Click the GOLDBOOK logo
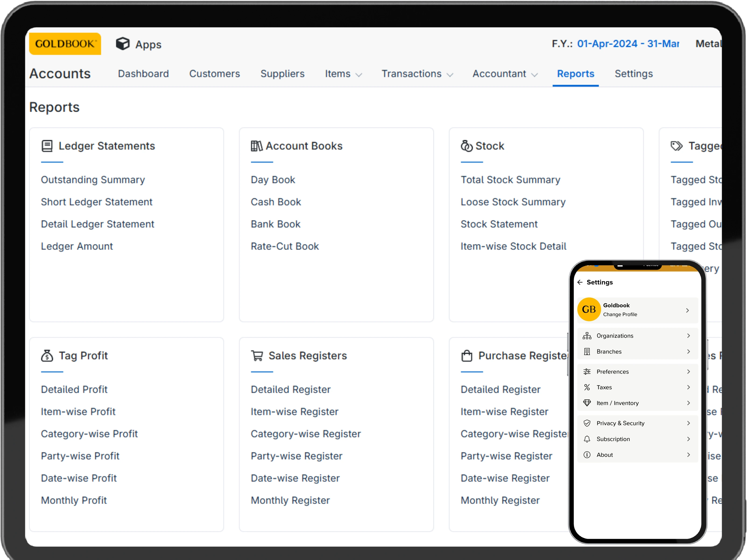The image size is (747, 560). pyautogui.click(x=65, y=44)
